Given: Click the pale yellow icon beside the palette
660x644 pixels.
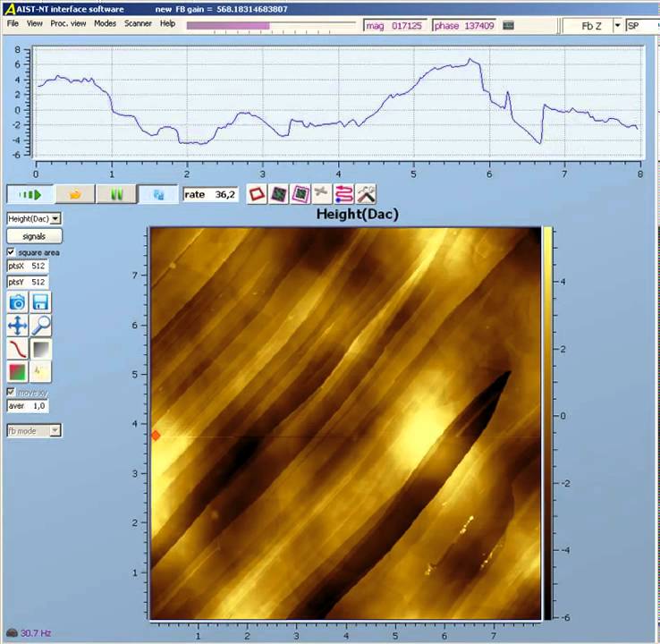Looking at the screenshot, I should point(40,372).
